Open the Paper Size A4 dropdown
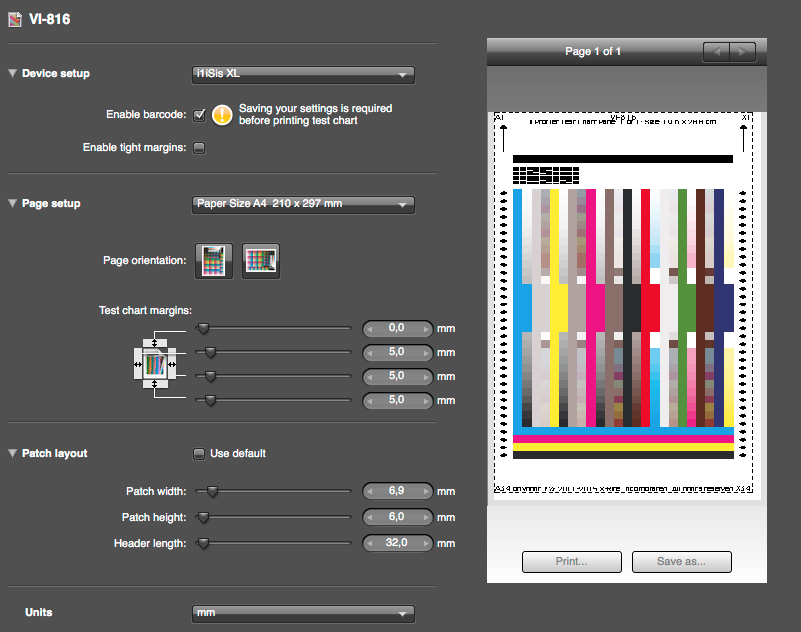This screenshot has width=801, height=632. tap(303, 204)
